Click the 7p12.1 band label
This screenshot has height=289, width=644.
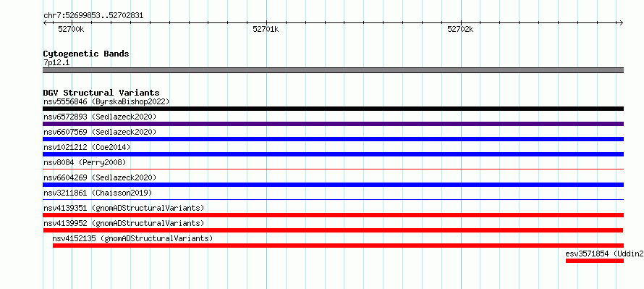[x=56, y=62]
